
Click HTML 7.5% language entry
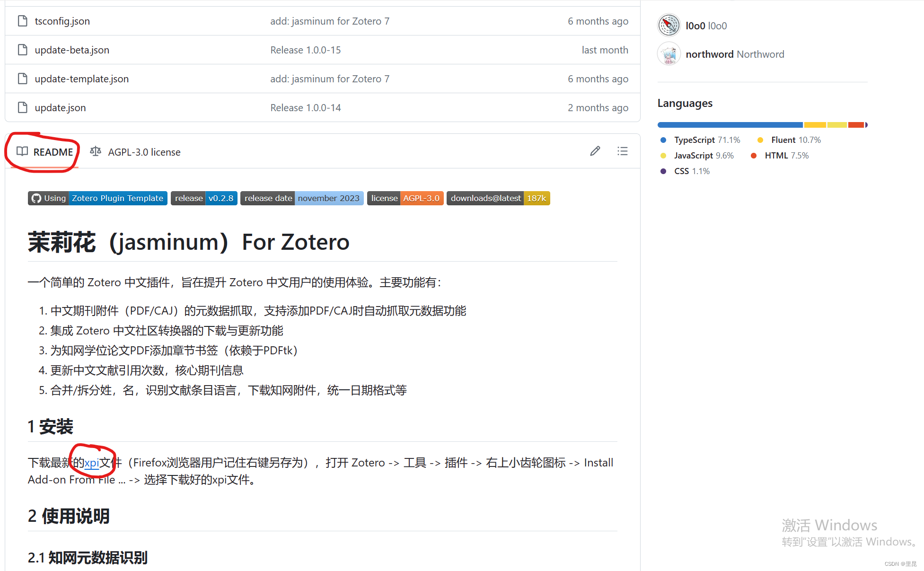point(780,155)
